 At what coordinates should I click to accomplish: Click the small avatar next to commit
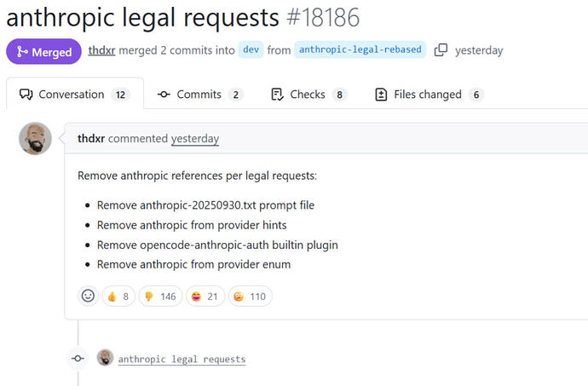pyautogui.click(x=106, y=358)
